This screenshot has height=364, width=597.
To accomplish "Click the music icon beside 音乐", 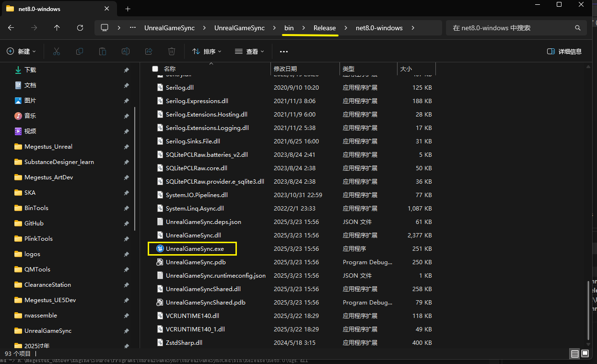I will click(18, 116).
